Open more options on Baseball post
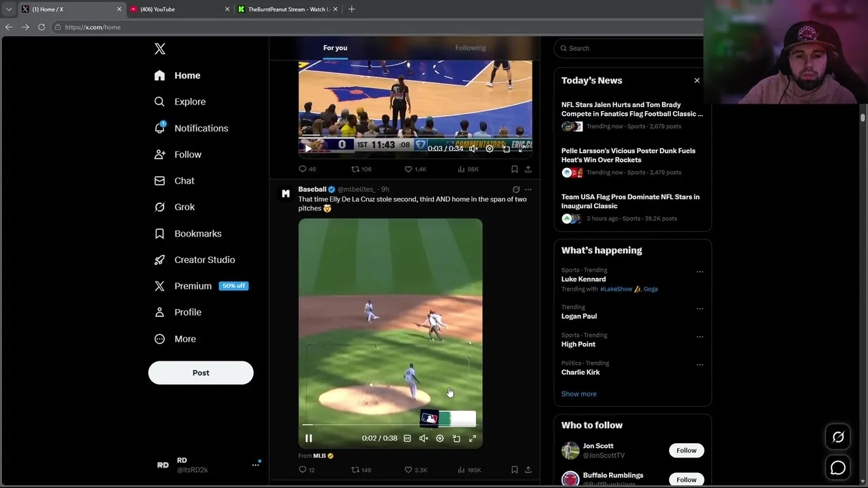Viewport: 868px width, 488px height. (528, 190)
